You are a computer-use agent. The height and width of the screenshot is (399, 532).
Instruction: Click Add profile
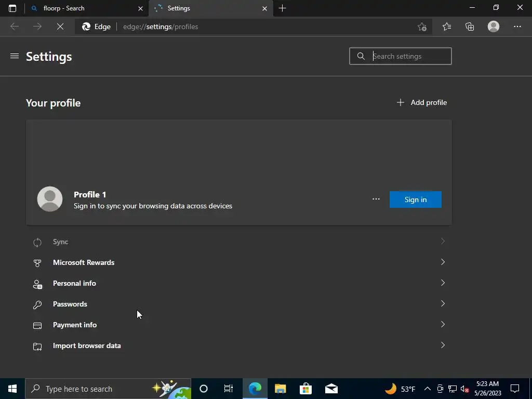point(422,102)
